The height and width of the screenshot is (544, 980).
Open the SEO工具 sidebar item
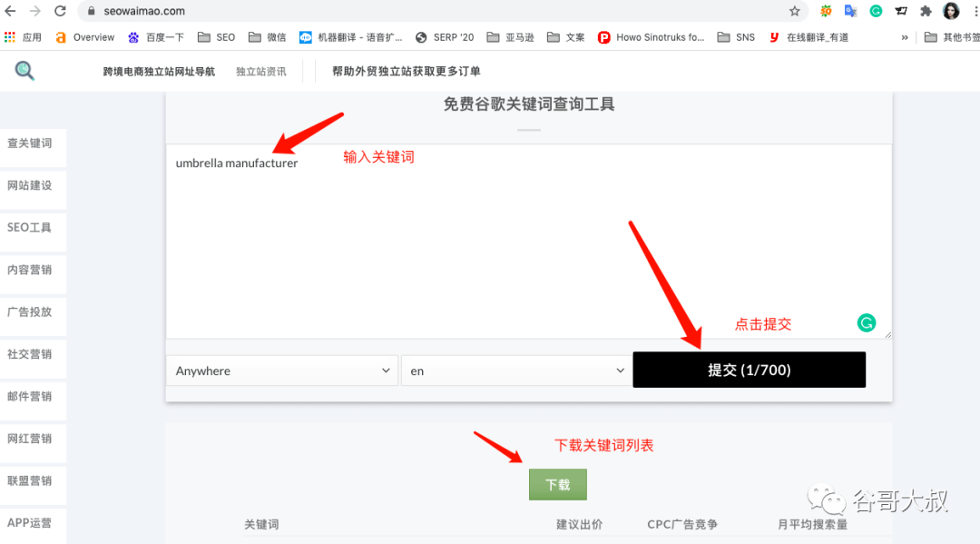coord(31,228)
